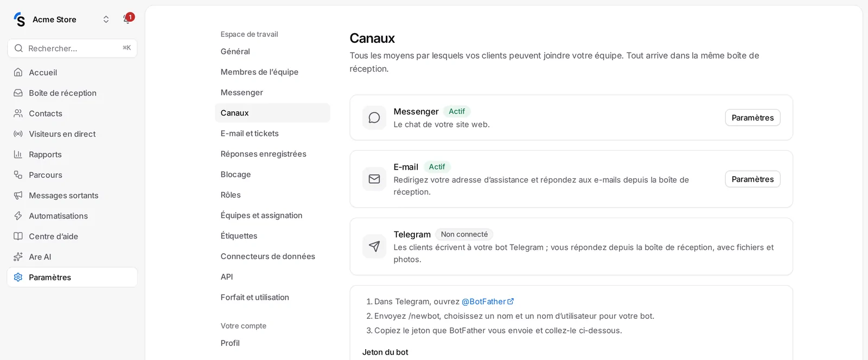Click the Espace de travail section label
Viewport: 868px width, 360px height.
coord(249,34)
